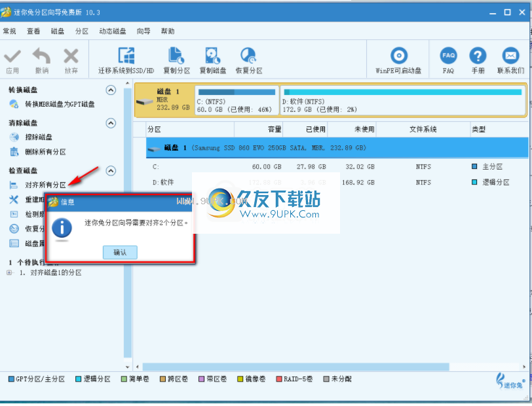Click the surface test icon below Rebuild

click(x=14, y=214)
